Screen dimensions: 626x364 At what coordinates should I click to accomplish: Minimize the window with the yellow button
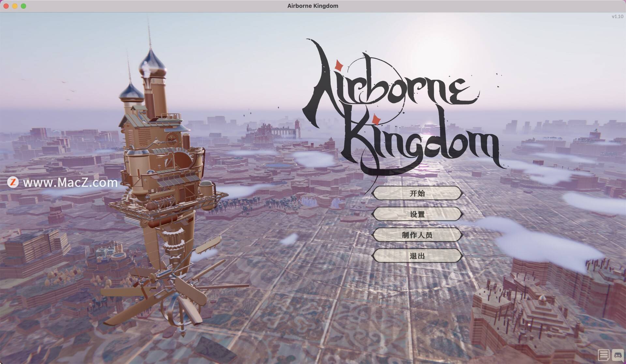[x=15, y=6]
